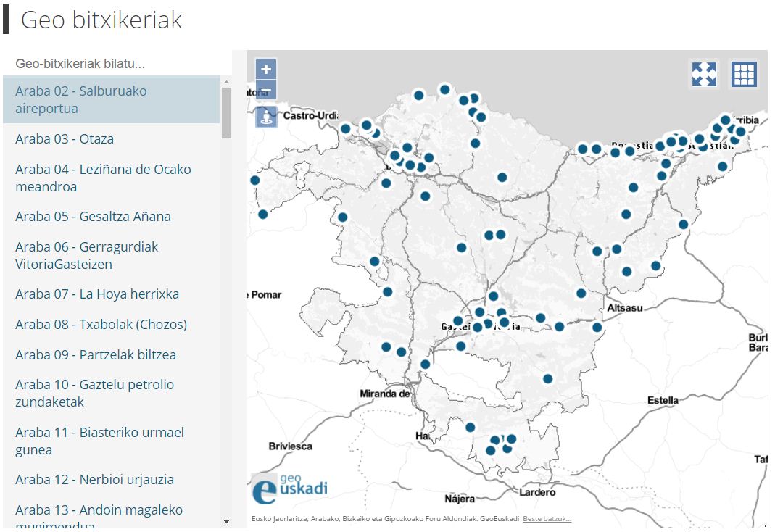Zoom in on the map
The image size is (775, 532).
click(266, 70)
